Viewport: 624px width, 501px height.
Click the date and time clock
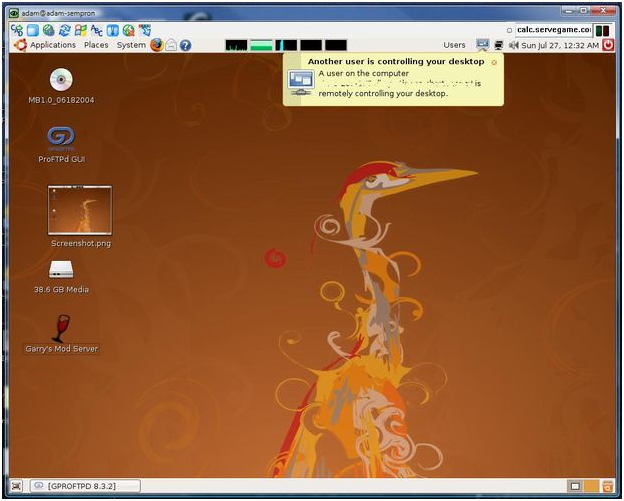tap(560, 45)
